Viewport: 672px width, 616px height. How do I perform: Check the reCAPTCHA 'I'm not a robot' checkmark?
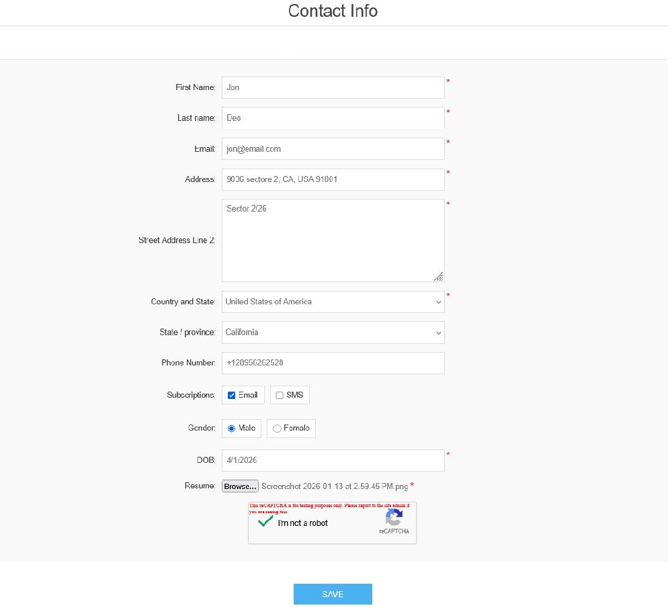coord(264,521)
